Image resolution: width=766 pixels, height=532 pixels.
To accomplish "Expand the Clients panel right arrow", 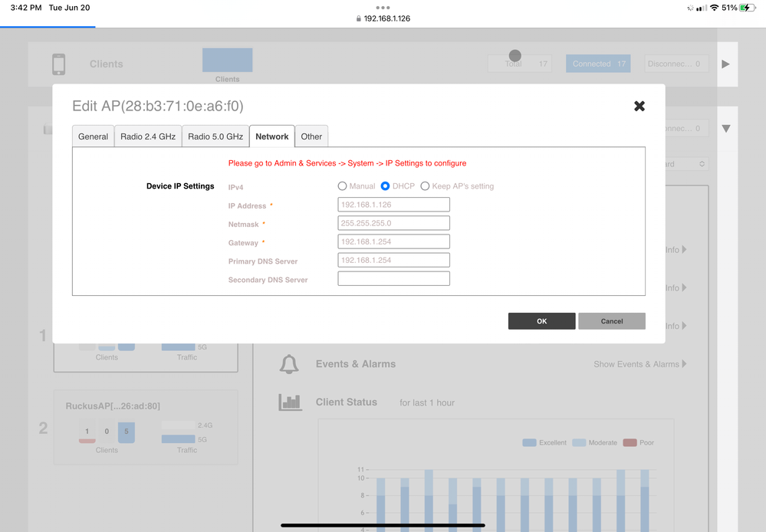I will (725, 64).
